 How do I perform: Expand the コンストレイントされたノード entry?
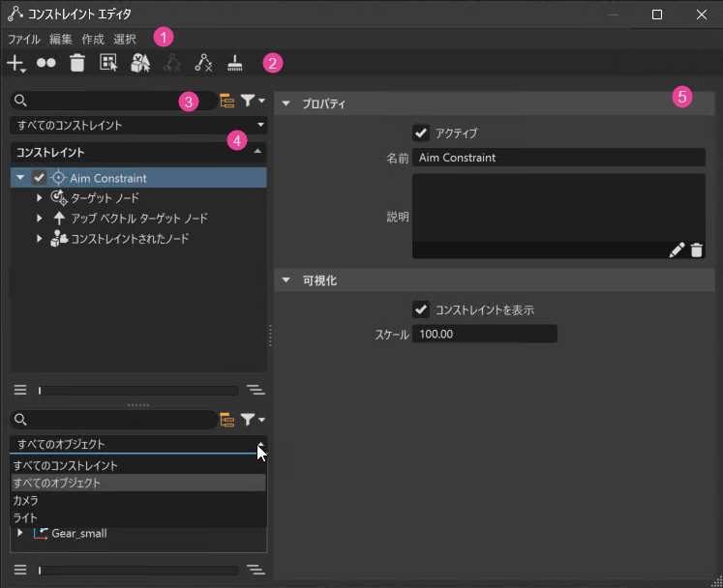tap(39, 238)
